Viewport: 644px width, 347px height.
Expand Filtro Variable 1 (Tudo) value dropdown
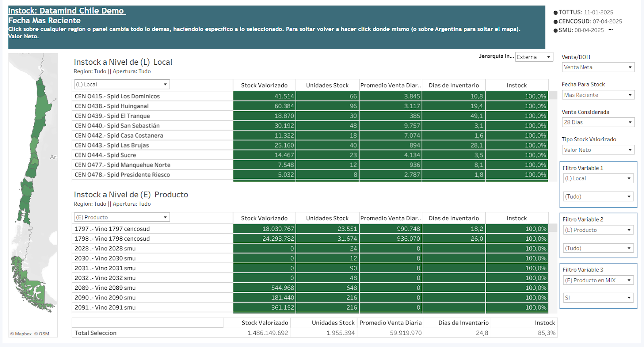pyautogui.click(x=629, y=197)
